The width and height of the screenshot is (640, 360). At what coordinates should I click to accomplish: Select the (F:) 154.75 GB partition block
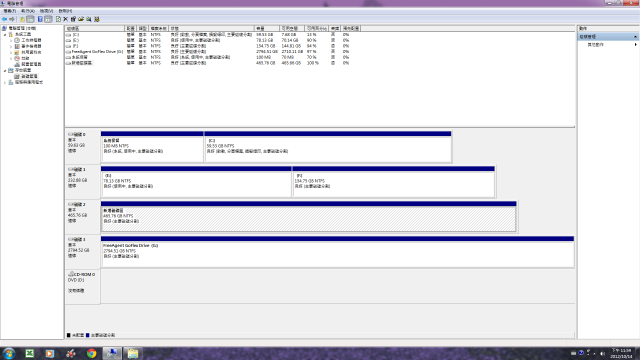(393, 182)
